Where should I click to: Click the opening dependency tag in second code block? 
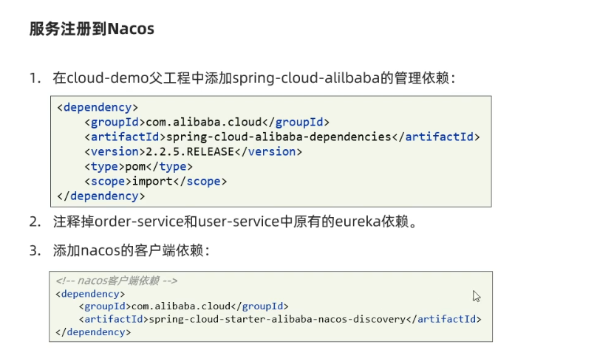90,293
